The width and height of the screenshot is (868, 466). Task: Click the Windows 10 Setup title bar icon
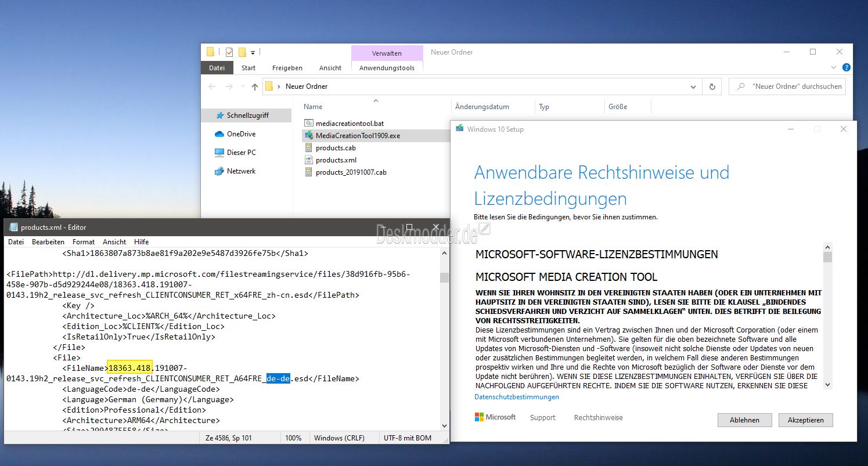460,129
